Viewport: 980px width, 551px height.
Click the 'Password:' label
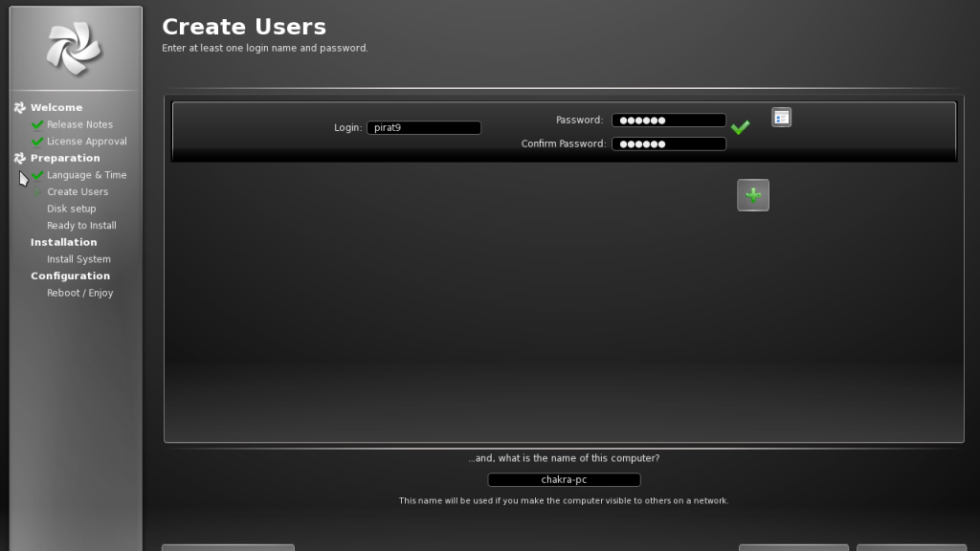click(579, 120)
